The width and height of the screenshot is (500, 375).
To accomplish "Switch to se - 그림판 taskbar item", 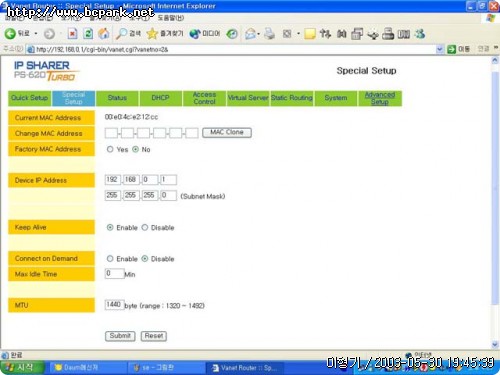I will (167, 367).
